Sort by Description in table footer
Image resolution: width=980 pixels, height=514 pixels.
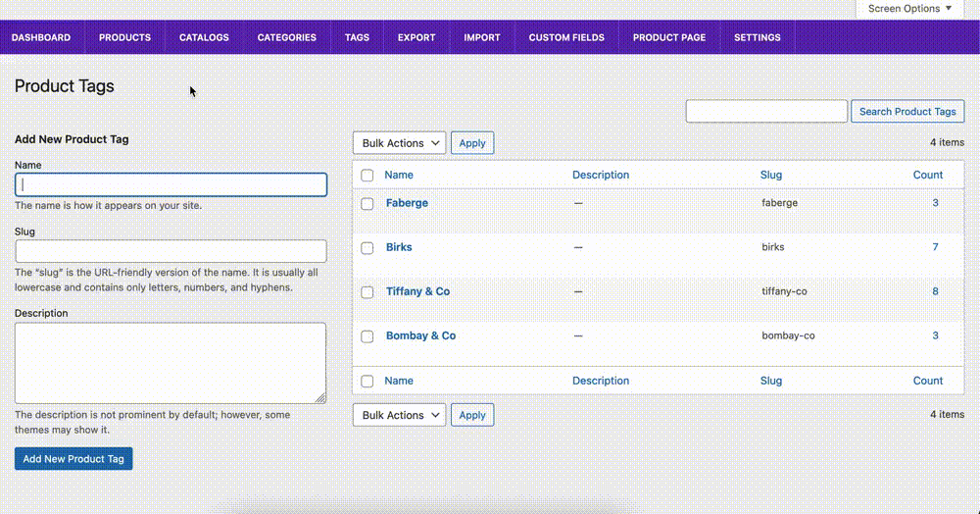[x=601, y=381]
